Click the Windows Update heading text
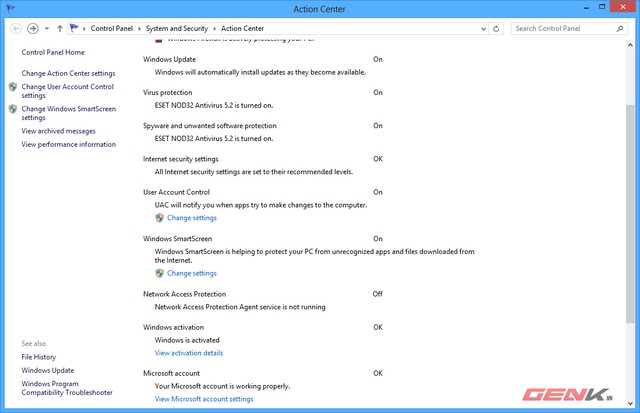 coord(169,60)
